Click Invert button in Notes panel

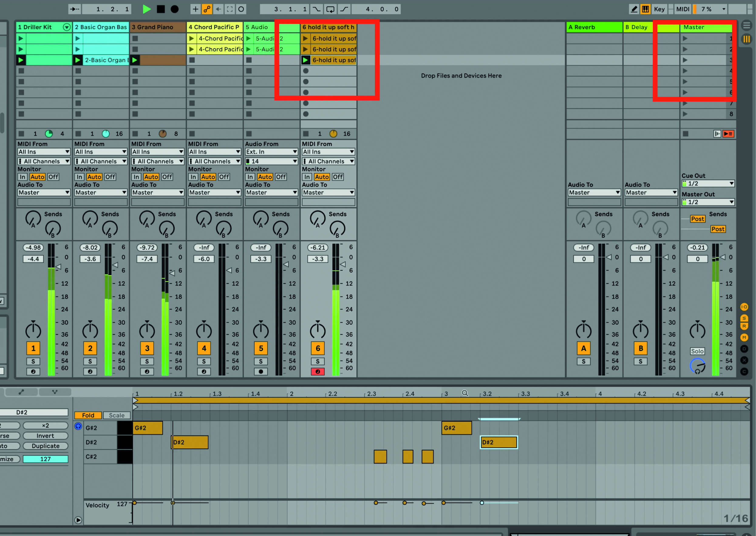[x=46, y=436]
